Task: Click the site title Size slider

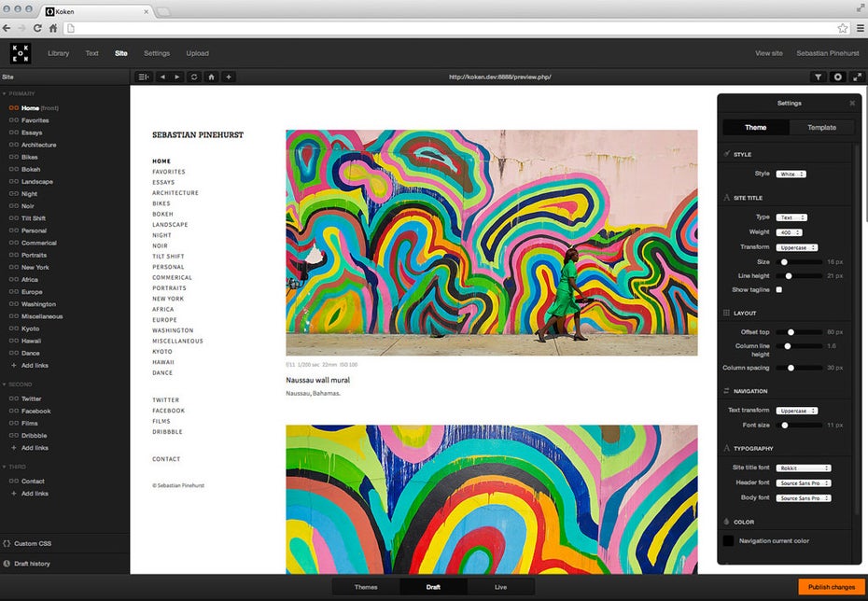Action: (799, 261)
